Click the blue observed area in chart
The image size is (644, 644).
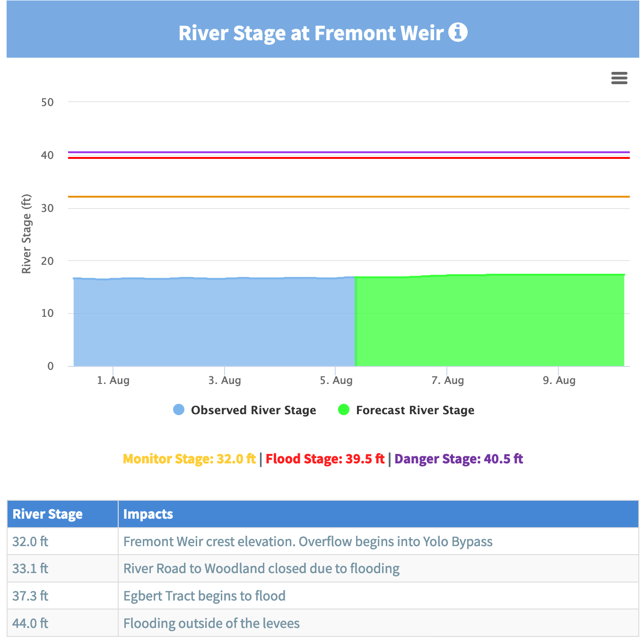213,322
